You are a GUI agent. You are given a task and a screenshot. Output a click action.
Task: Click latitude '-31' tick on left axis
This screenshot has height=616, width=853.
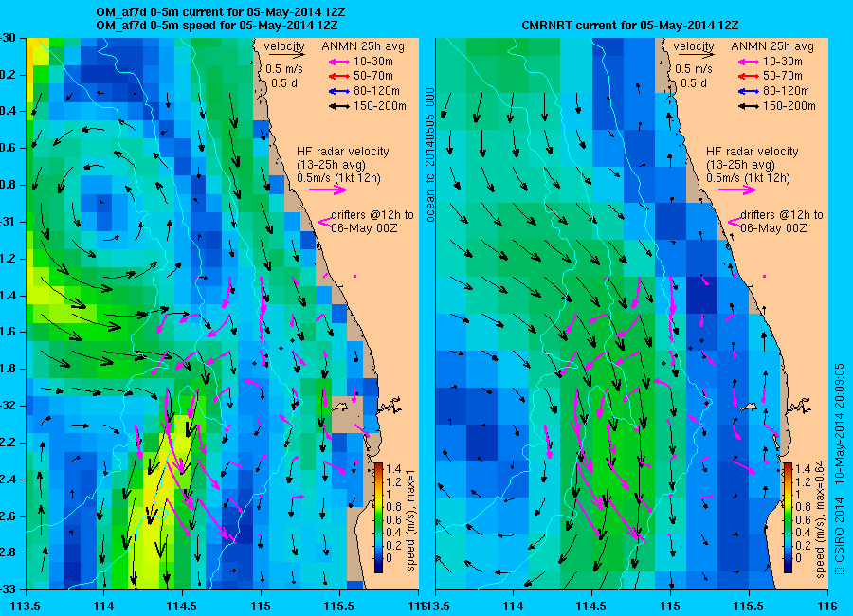coord(9,222)
